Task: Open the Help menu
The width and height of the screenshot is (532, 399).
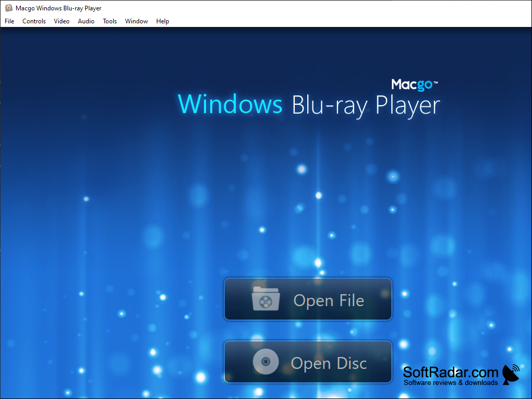Action: click(162, 21)
